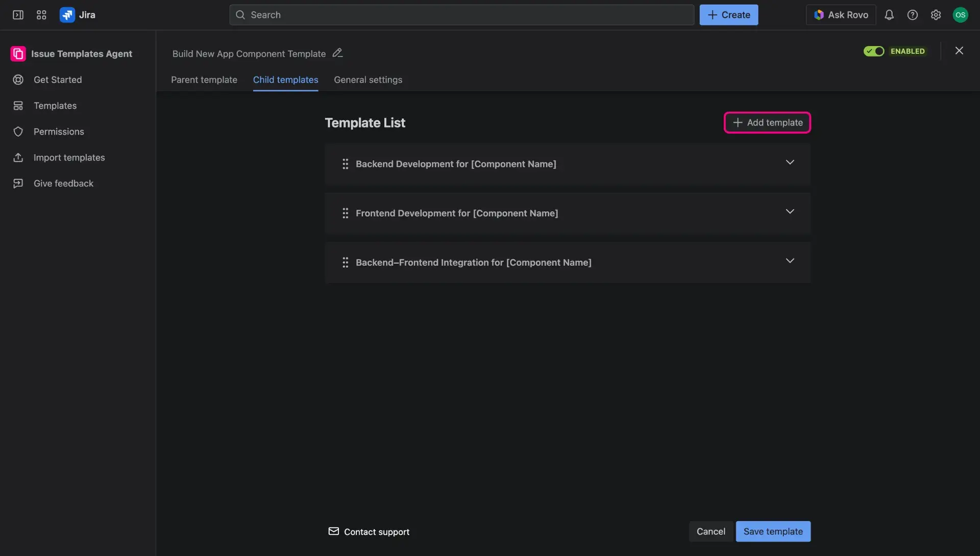This screenshot has width=980, height=556.
Task: Expand Frontend Development template details
Action: tap(790, 211)
